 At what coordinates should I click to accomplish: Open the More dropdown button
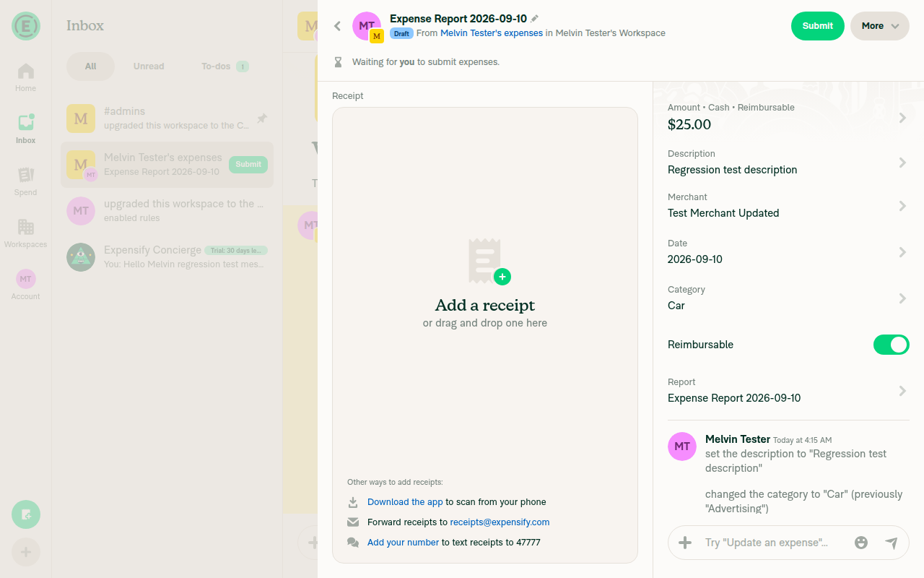(x=880, y=26)
